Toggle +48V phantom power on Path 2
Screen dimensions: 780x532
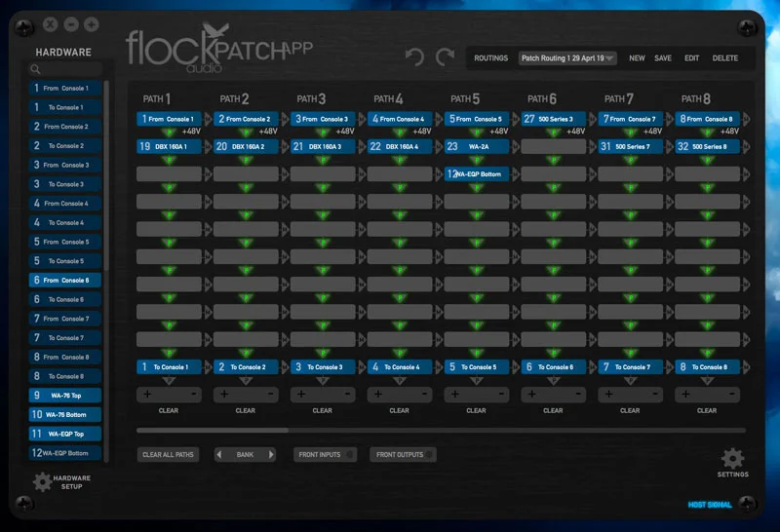tap(268, 132)
